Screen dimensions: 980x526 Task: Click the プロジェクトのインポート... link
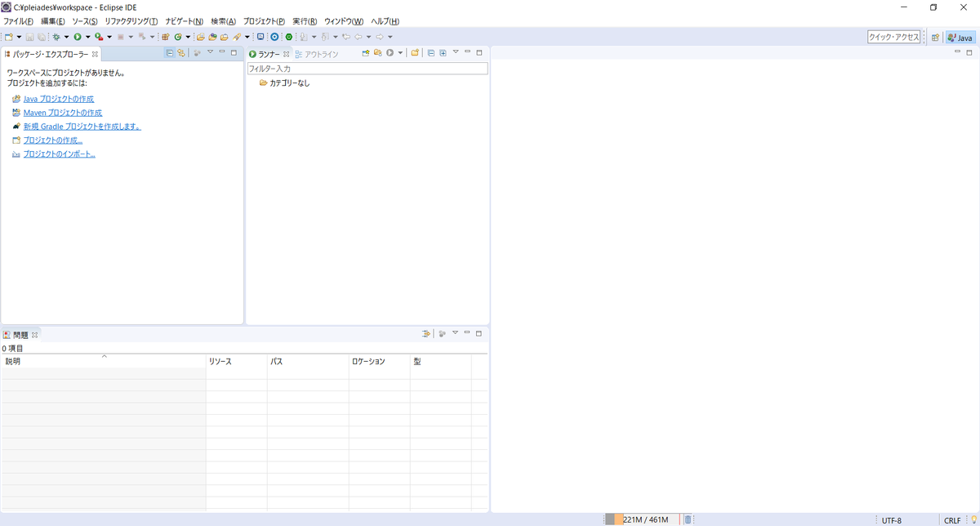60,154
